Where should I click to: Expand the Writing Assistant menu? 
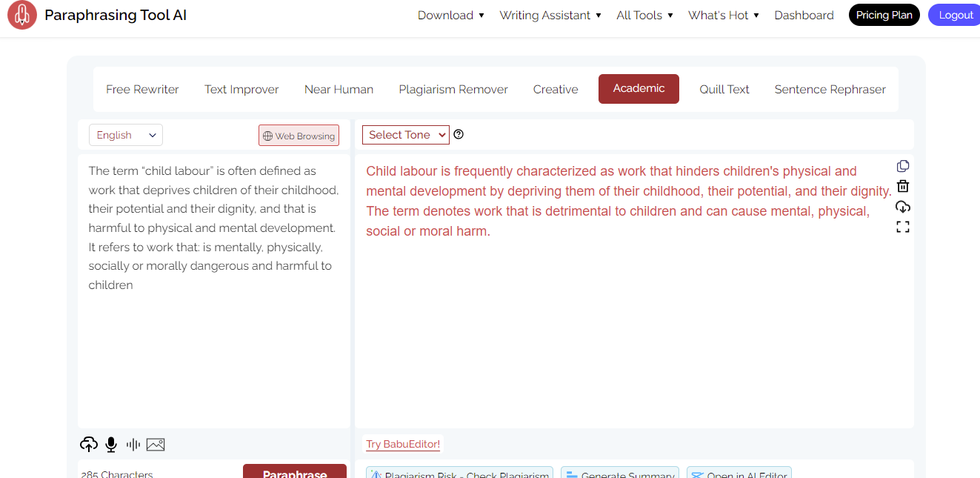(x=550, y=16)
